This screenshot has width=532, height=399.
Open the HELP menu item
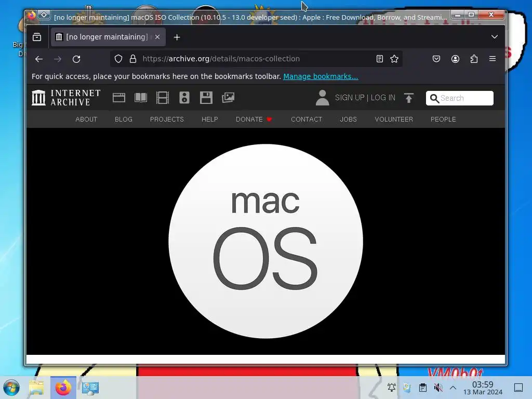[210, 119]
